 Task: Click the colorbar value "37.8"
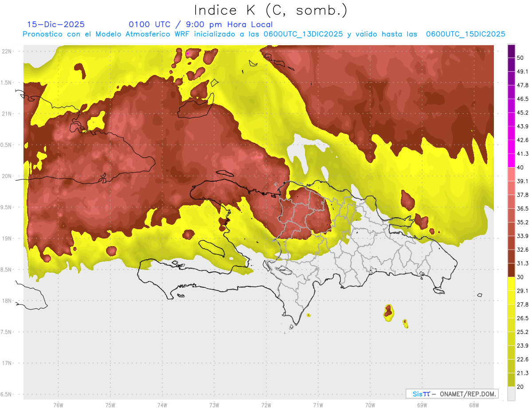pyautogui.click(x=523, y=195)
